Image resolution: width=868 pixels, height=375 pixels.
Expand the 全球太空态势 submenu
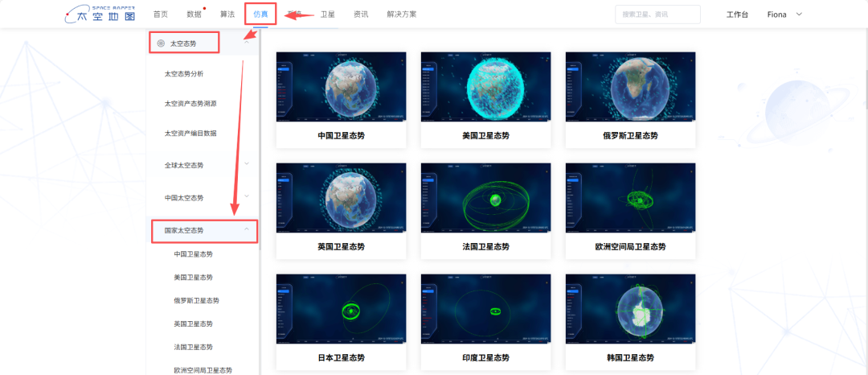pyautogui.click(x=247, y=164)
